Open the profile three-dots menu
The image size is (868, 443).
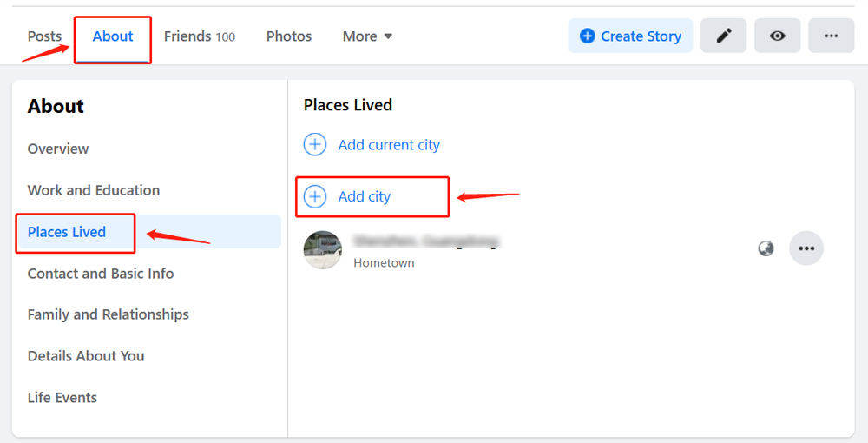point(831,36)
